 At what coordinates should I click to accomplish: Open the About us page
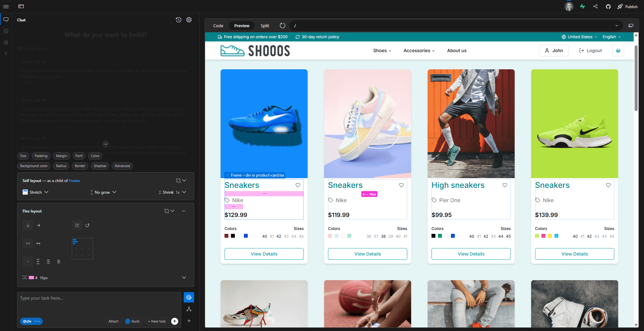[457, 51]
